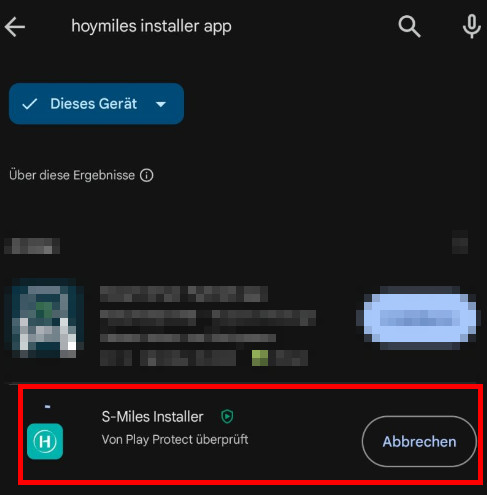The image size is (487, 495).
Task: Open the blurred title of first result
Action: [184, 294]
